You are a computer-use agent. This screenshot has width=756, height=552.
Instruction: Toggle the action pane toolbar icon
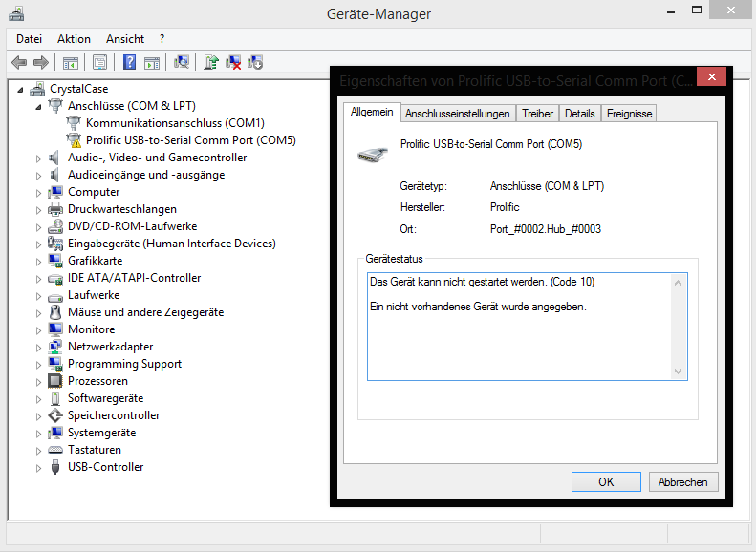[x=152, y=62]
